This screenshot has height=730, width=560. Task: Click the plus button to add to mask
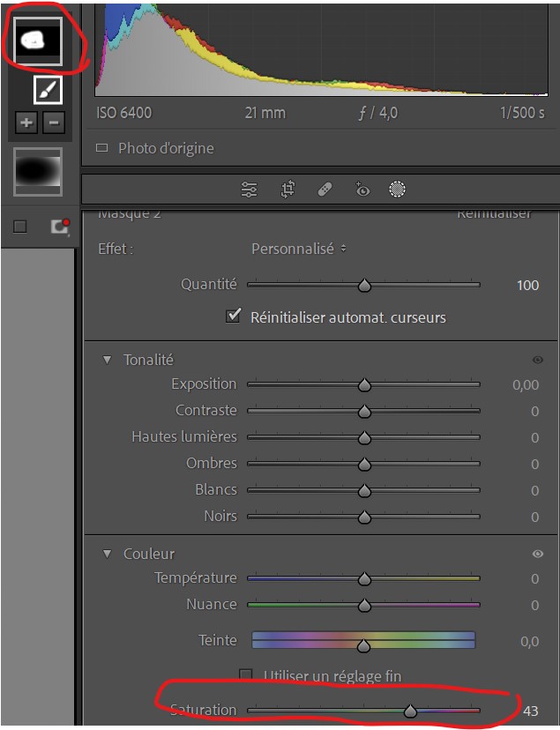point(26,123)
